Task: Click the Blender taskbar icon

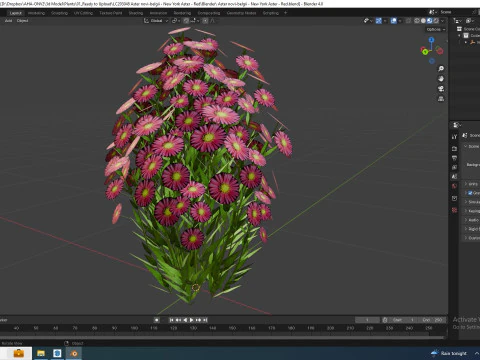Action: coord(74,353)
